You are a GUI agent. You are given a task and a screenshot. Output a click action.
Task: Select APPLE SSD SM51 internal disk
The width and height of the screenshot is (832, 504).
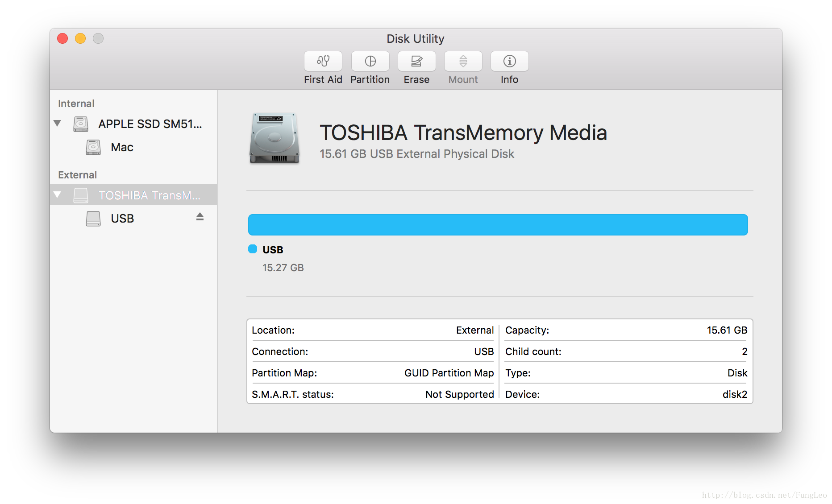[x=150, y=124]
